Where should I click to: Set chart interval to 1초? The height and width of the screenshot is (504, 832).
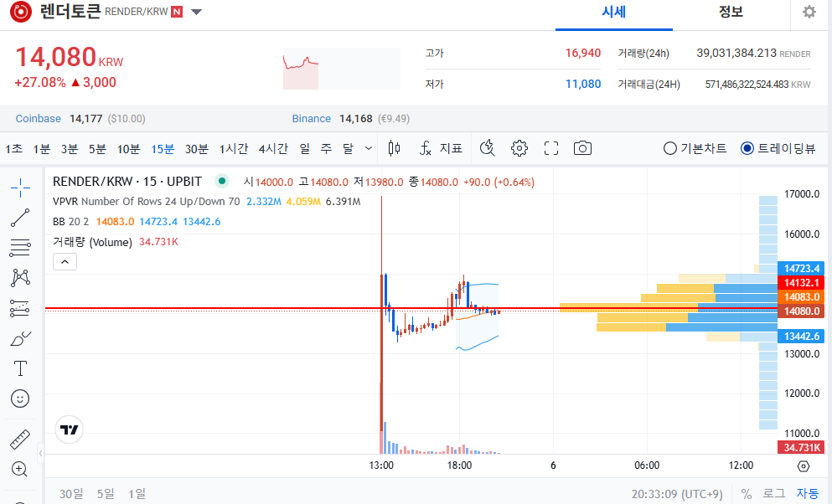click(x=13, y=149)
